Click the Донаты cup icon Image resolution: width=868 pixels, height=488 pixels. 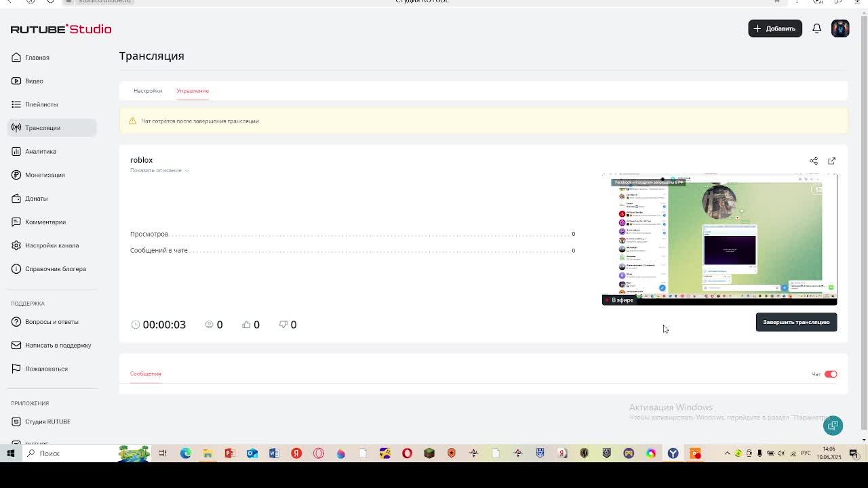point(16,199)
